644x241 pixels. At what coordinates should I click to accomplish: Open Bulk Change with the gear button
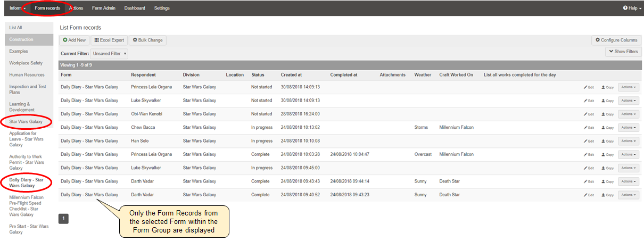pyautogui.click(x=147, y=40)
